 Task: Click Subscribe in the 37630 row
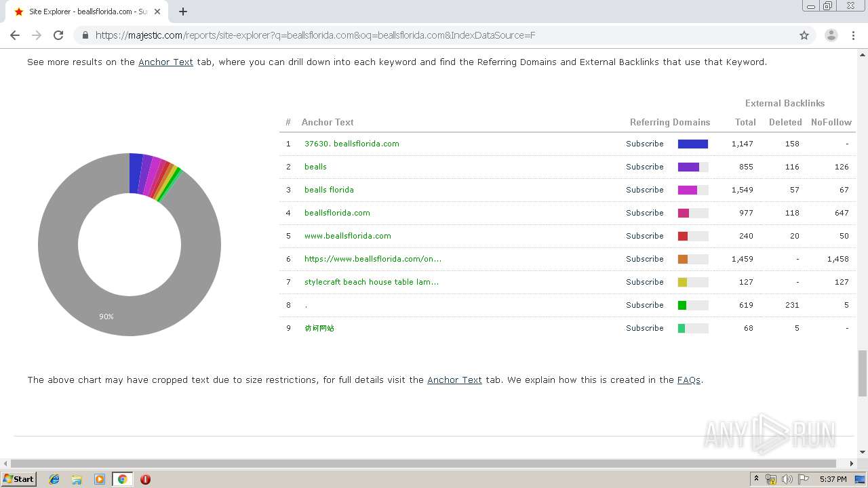tap(645, 144)
